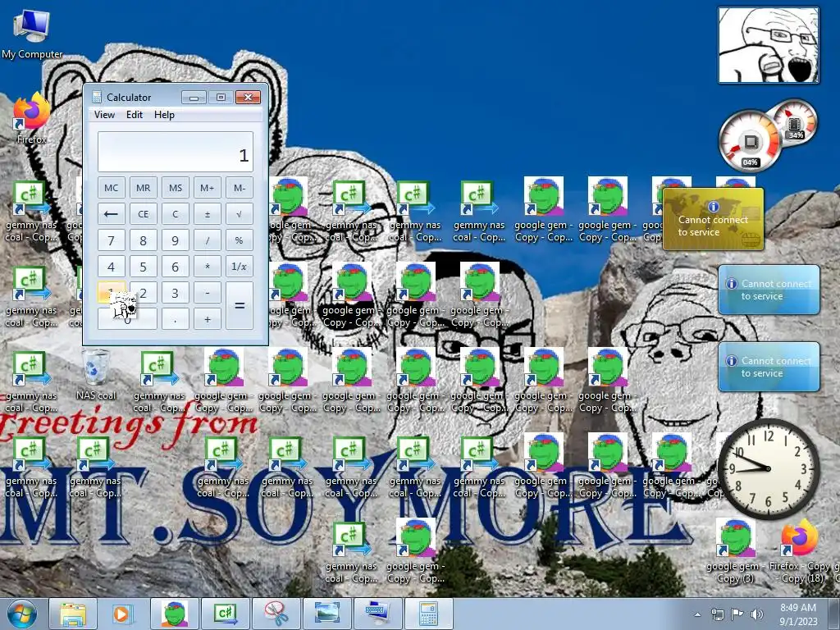Viewport: 840px width, 630px height.
Task: Open the network tray icon
Action: point(717,614)
